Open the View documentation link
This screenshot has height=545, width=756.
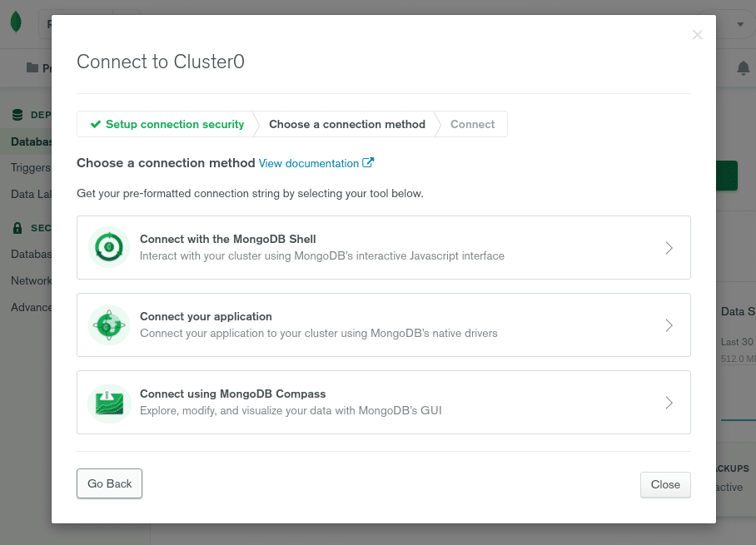[x=309, y=163]
